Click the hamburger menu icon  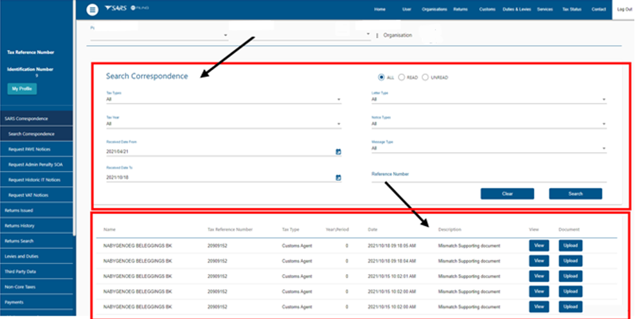[93, 10]
